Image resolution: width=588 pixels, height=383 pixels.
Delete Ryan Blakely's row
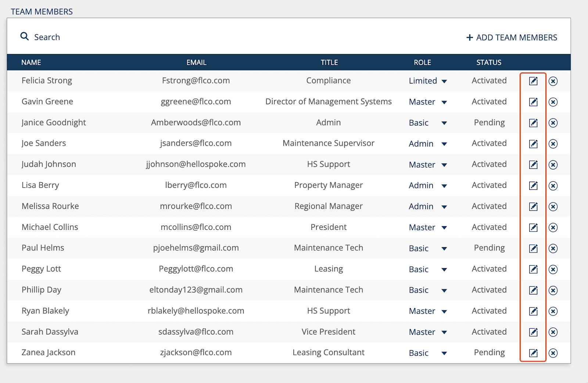(553, 311)
